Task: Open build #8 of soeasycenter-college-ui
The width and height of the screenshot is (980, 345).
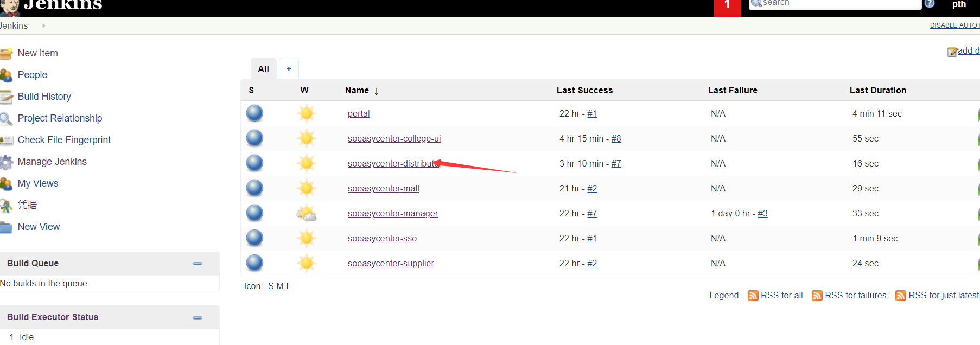Action: (616, 138)
